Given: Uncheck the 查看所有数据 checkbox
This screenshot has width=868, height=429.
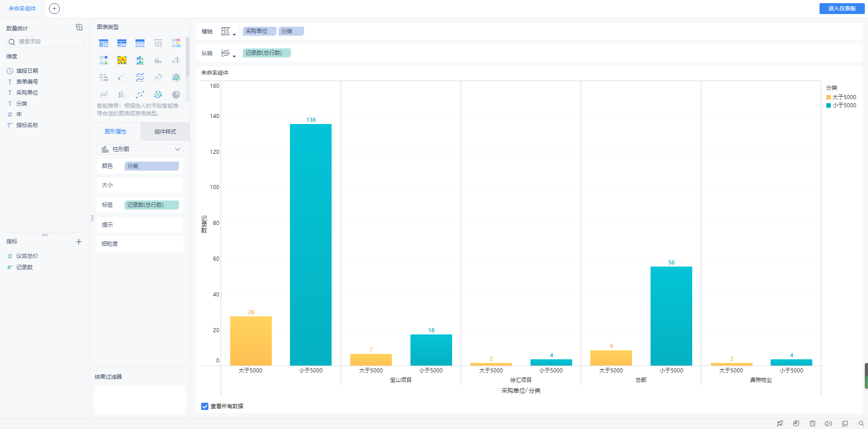Looking at the screenshot, I should (x=205, y=406).
